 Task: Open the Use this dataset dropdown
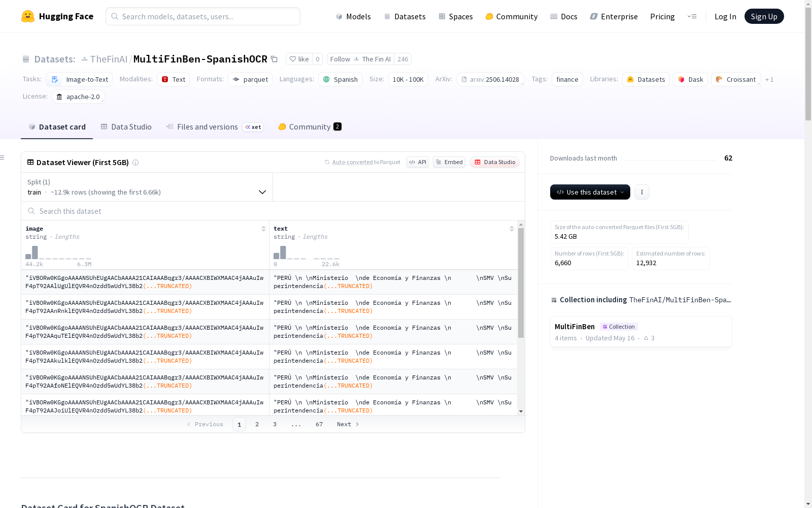pyautogui.click(x=590, y=192)
